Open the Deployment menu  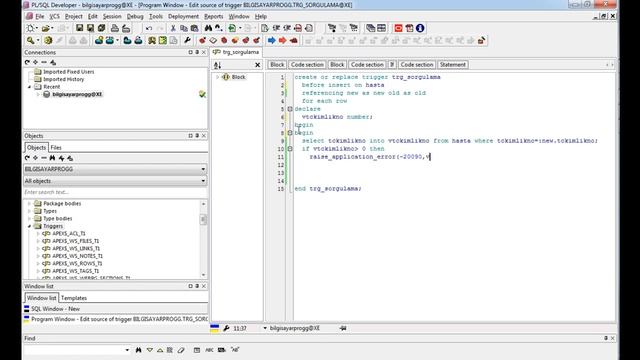(183, 16)
